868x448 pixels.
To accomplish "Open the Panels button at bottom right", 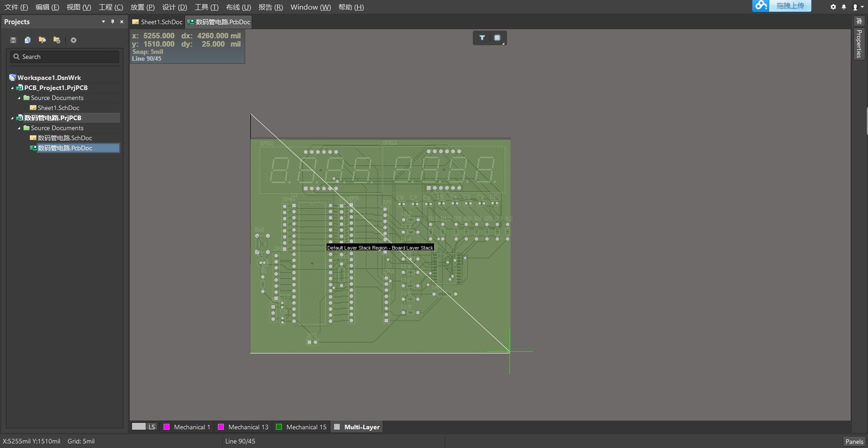I will [x=854, y=442].
